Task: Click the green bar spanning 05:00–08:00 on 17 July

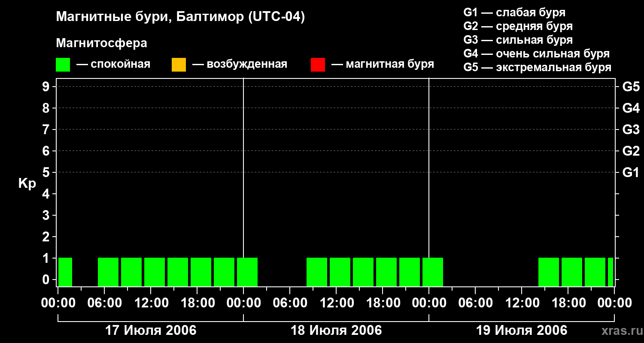Action: (108, 272)
